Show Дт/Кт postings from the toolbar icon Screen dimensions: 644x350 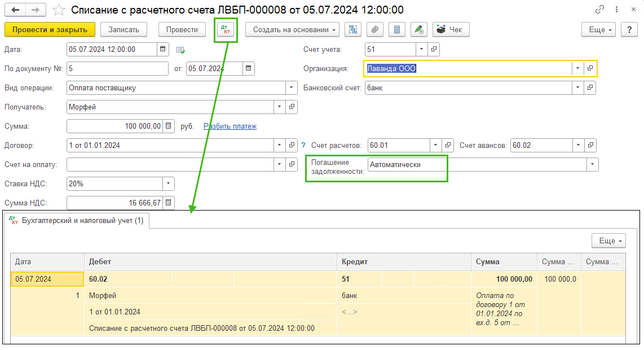(226, 29)
